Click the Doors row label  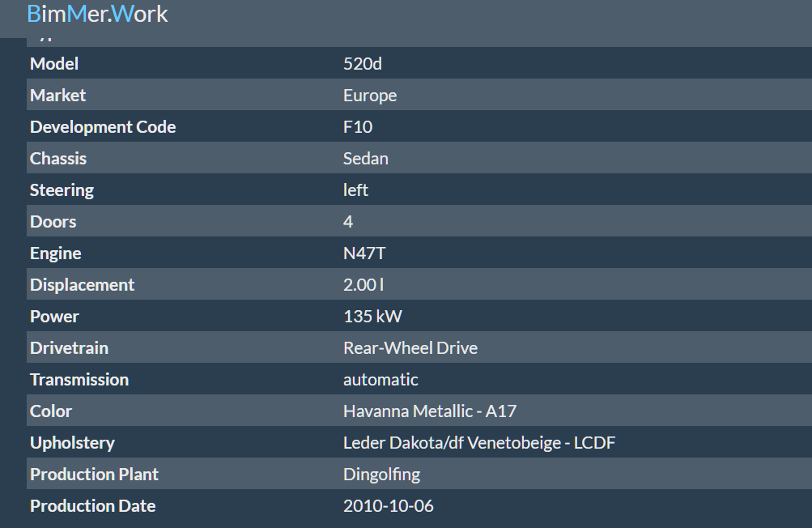53,222
